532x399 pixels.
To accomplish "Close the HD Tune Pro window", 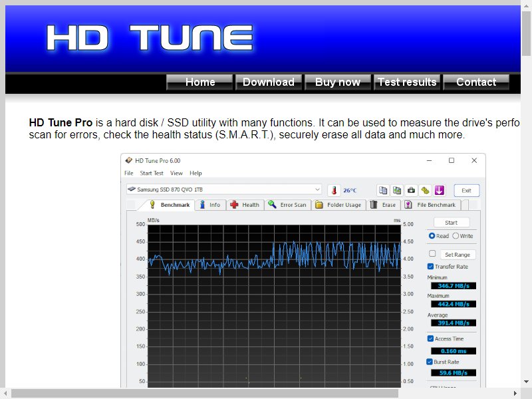I will click(x=474, y=160).
